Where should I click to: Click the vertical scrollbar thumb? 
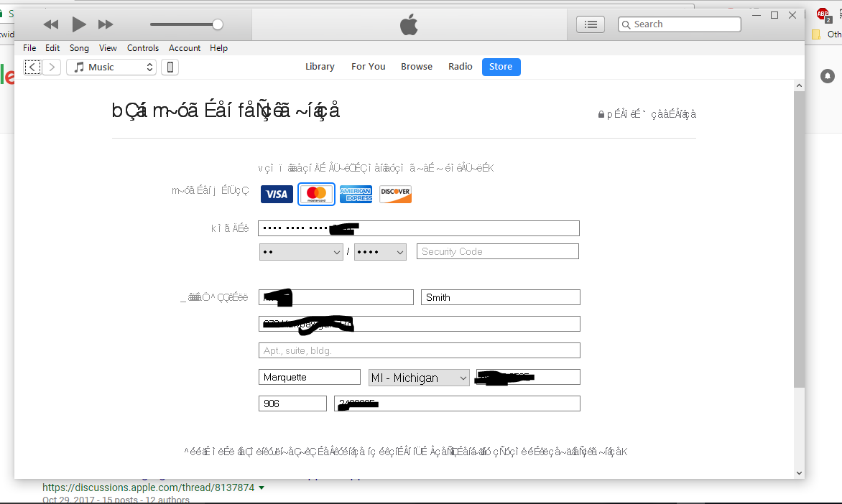click(x=799, y=239)
